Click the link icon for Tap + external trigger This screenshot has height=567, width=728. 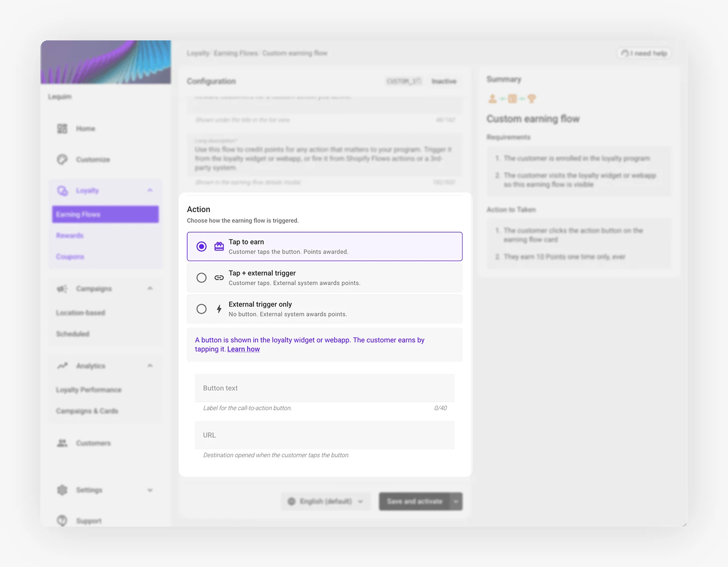click(219, 278)
